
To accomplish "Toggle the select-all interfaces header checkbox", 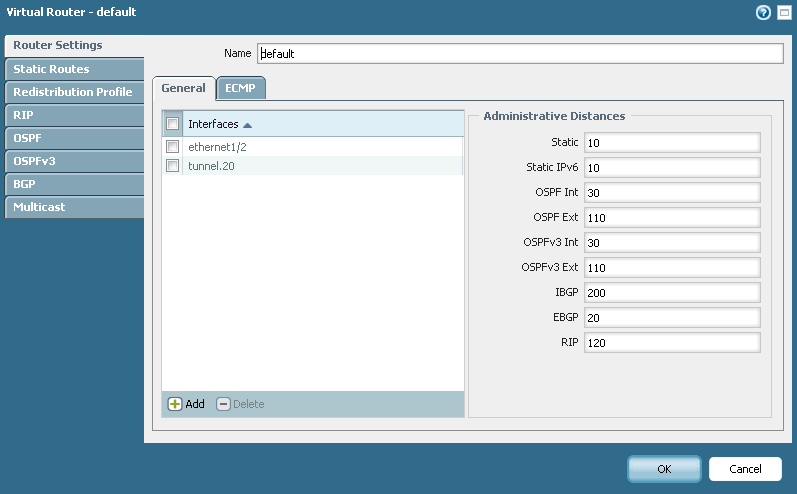I will [172, 124].
